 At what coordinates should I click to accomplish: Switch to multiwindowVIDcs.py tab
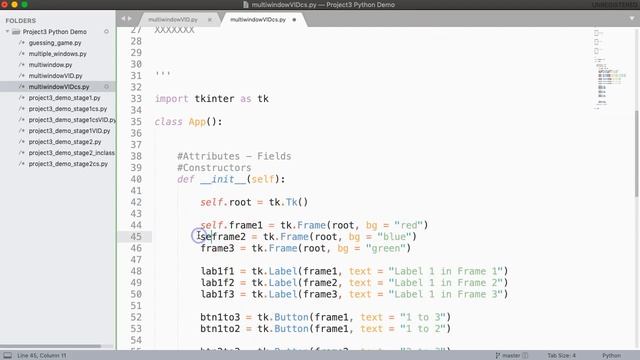(x=258, y=20)
